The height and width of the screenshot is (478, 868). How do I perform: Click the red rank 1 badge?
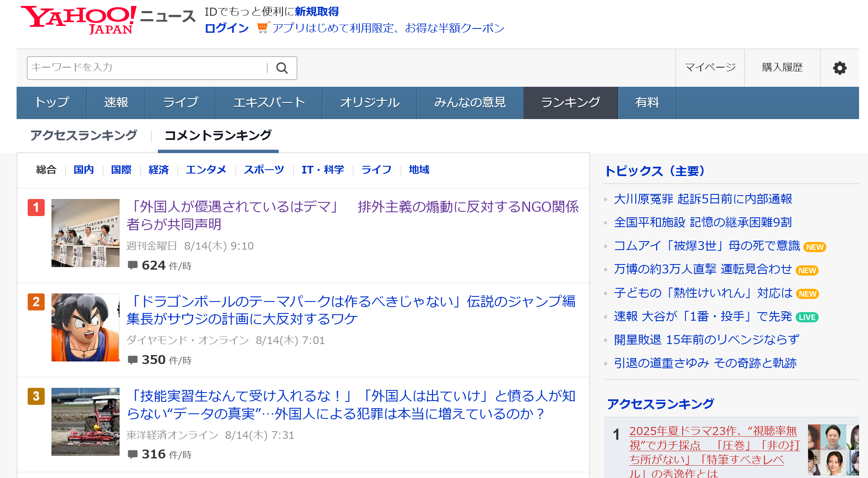36,208
